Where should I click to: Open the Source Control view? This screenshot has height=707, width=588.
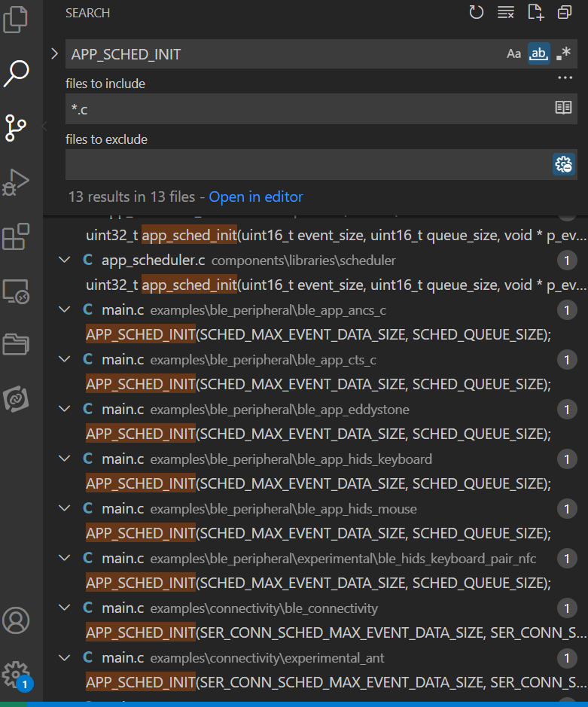(16, 127)
